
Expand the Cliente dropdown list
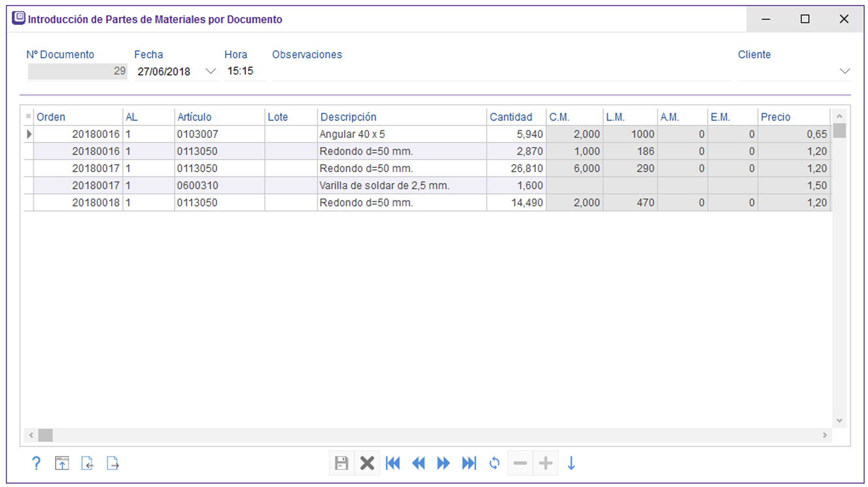click(x=844, y=71)
